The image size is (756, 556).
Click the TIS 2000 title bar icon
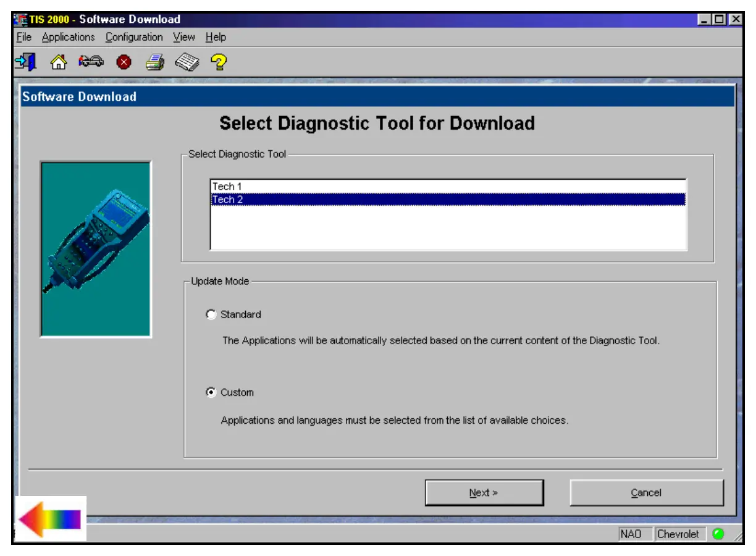coord(20,20)
